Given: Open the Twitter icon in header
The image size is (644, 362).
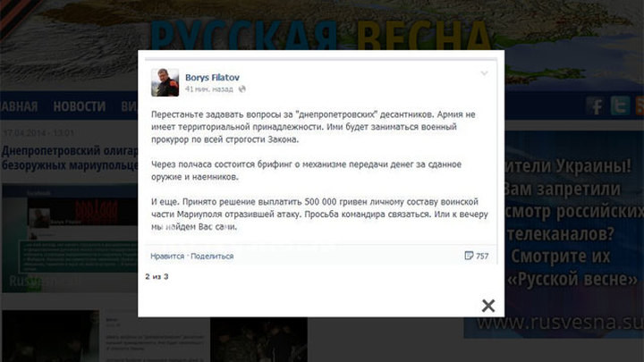Looking at the screenshot, I should point(620,105).
